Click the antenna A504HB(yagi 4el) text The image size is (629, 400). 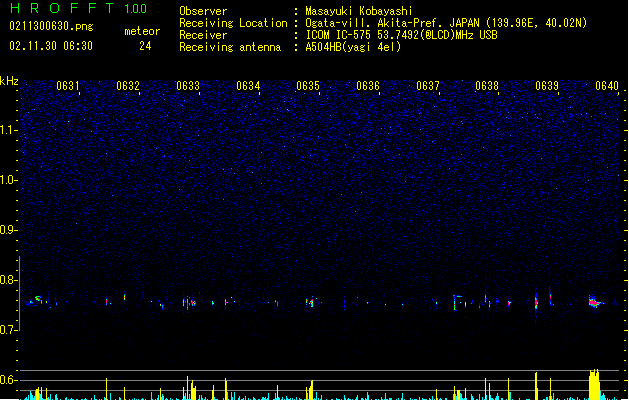pyautogui.click(x=353, y=47)
